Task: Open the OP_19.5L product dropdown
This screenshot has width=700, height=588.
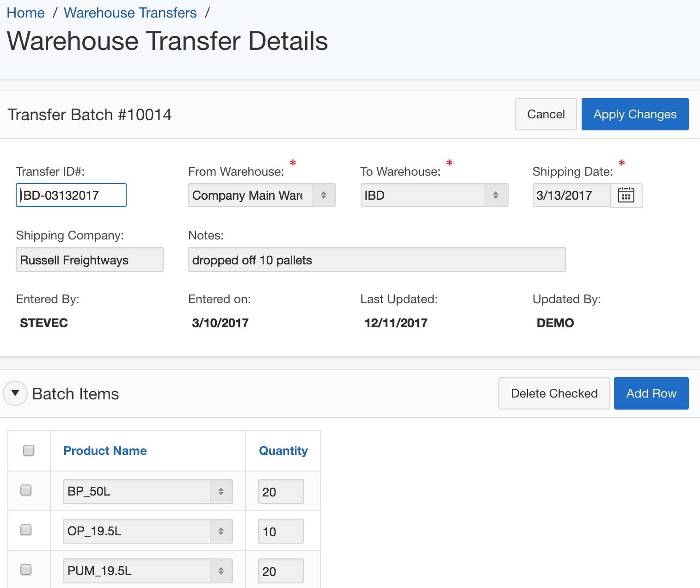Action: [147, 531]
